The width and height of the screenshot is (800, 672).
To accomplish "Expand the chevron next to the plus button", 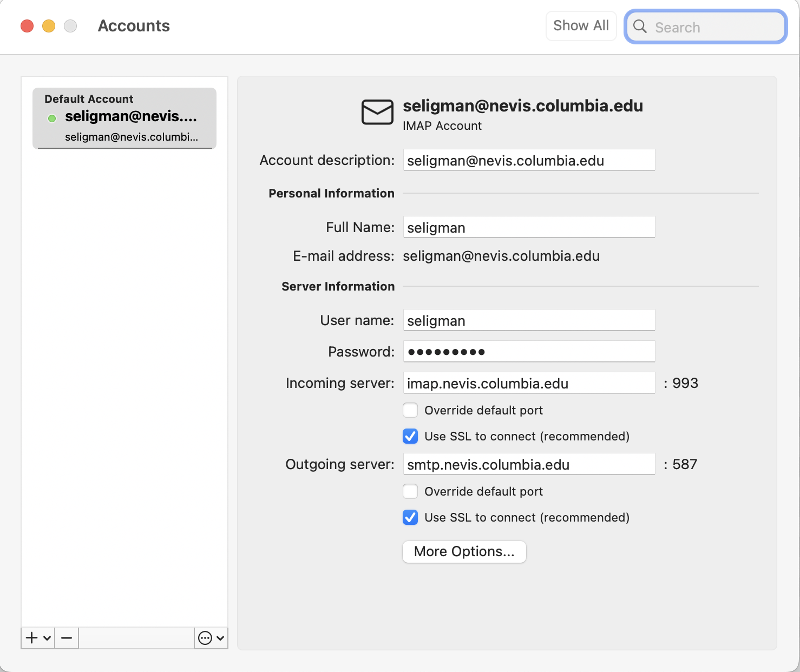I will 47,638.
